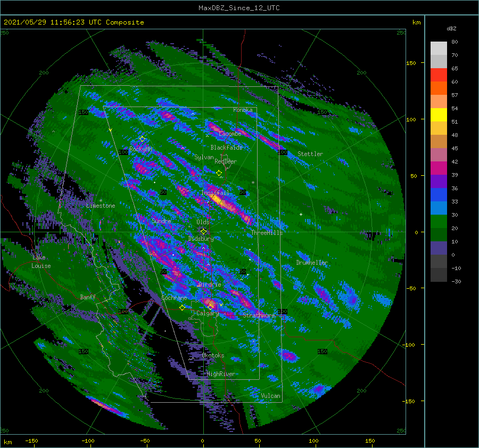Click the Stettler city label
Image resolution: width=479 pixels, height=448 pixels.
click(310, 154)
